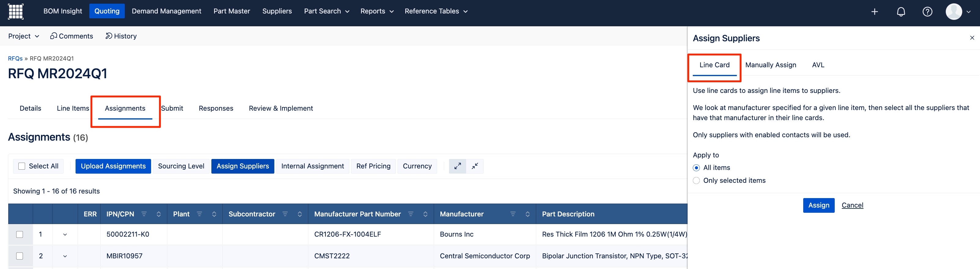This screenshot has height=269, width=980.
Task: Open the Review & Implement tab
Action: (x=281, y=108)
